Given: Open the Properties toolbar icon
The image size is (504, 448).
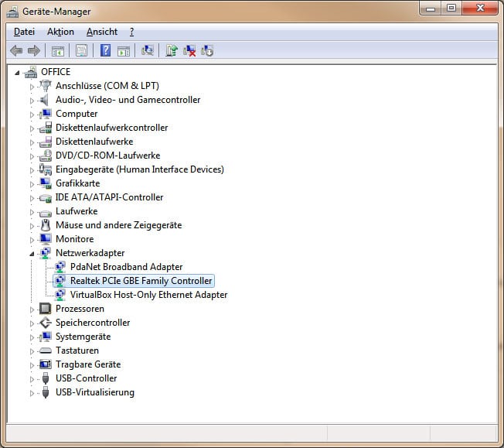Looking at the screenshot, I should pos(82,50).
